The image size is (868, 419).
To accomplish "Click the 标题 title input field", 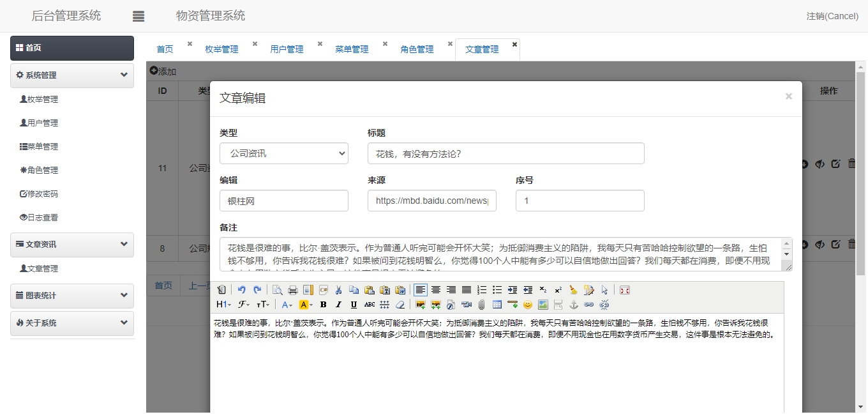I will click(505, 153).
